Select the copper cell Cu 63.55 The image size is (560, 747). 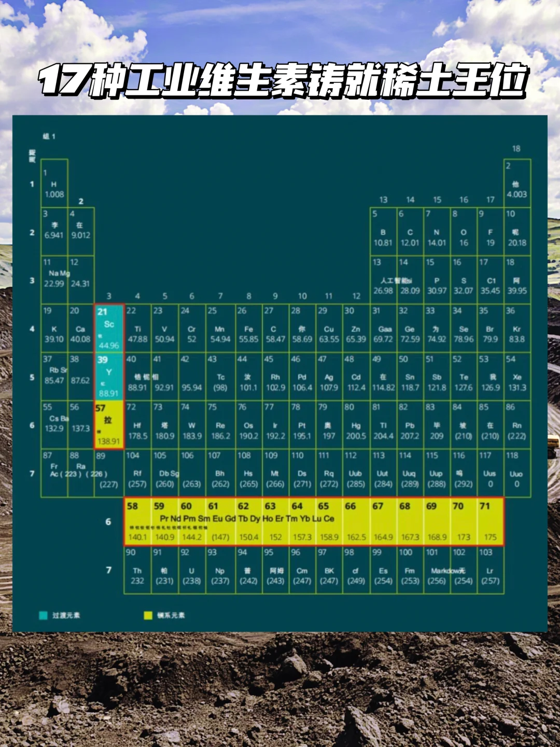pos(329,328)
